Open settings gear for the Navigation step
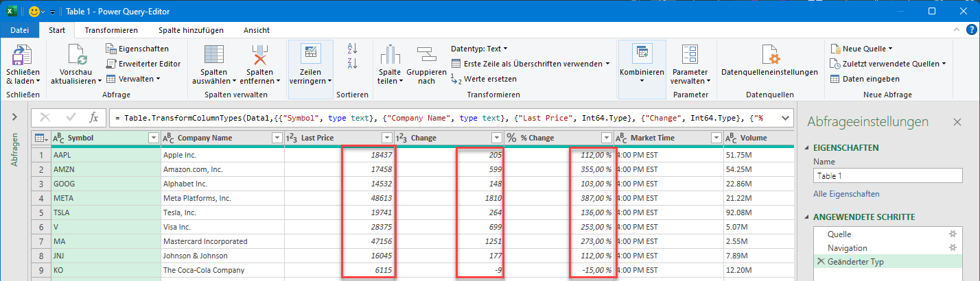This screenshot has height=281, width=980. (x=952, y=247)
